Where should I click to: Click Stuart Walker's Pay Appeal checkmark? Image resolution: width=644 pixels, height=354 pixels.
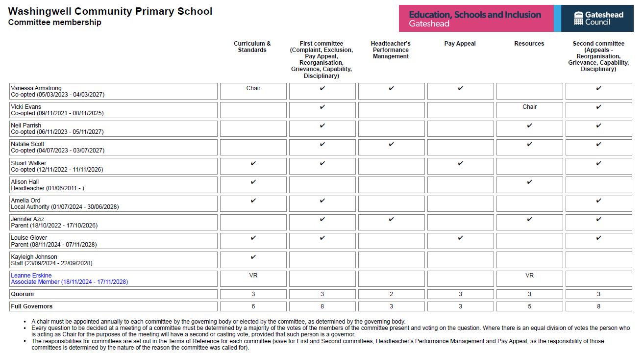pos(460,163)
